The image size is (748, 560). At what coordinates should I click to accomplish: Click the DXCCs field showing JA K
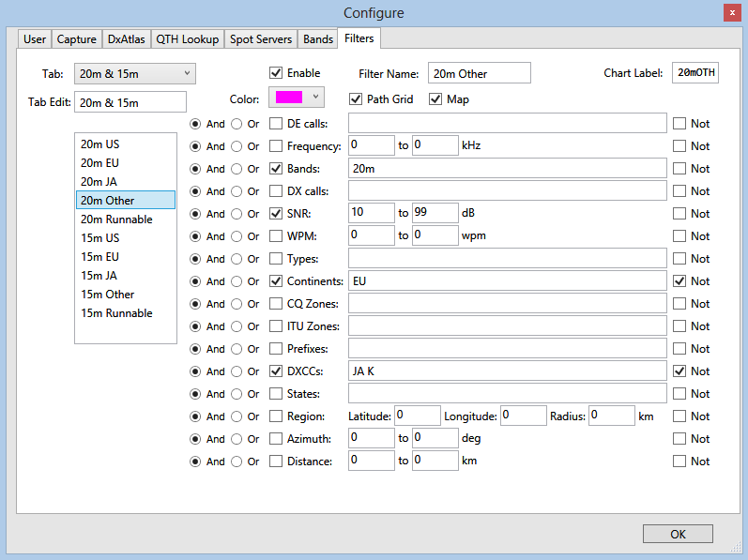tap(507, 371)
